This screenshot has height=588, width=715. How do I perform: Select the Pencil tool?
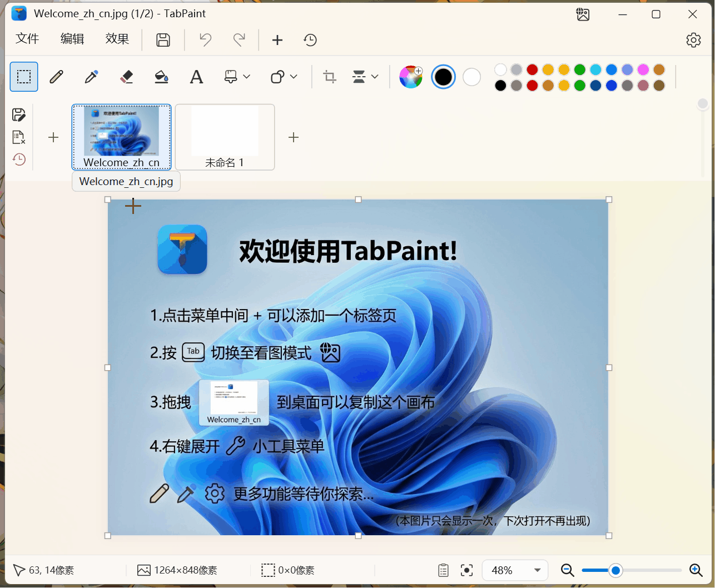[x=57, y=77]
